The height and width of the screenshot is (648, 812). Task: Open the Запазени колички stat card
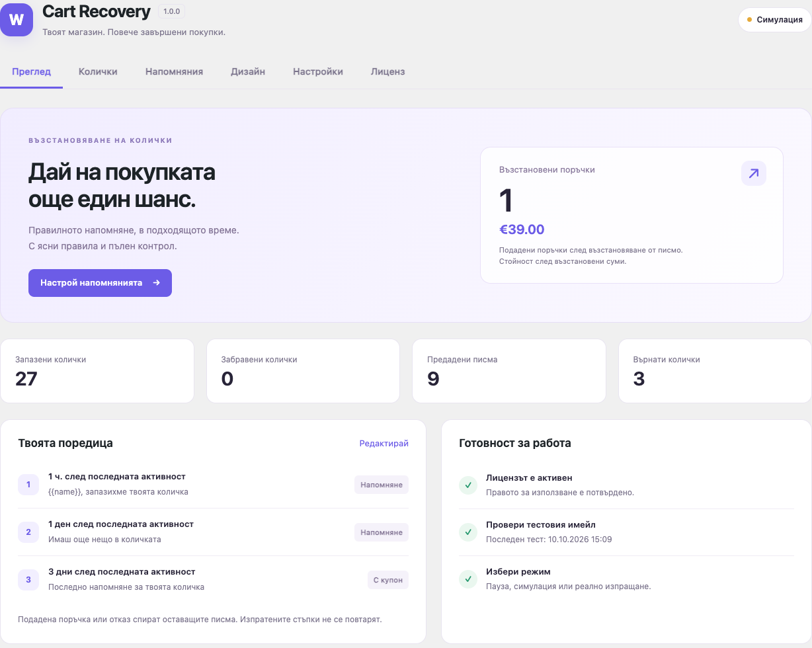point(97,371)
